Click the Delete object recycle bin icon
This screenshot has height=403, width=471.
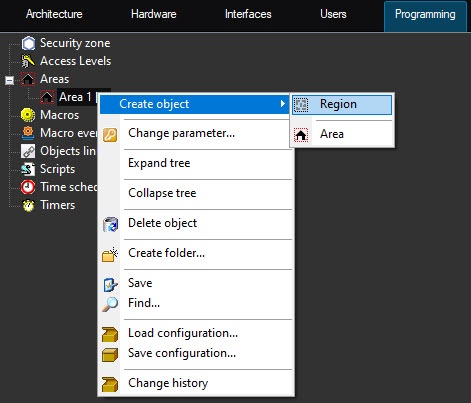click(110, 224)
